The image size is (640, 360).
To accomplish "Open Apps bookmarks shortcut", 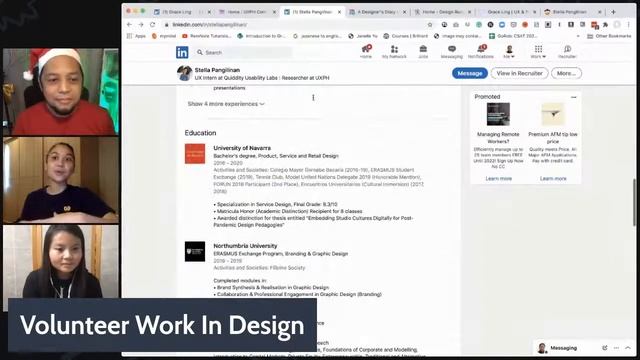I will (136, 36).
